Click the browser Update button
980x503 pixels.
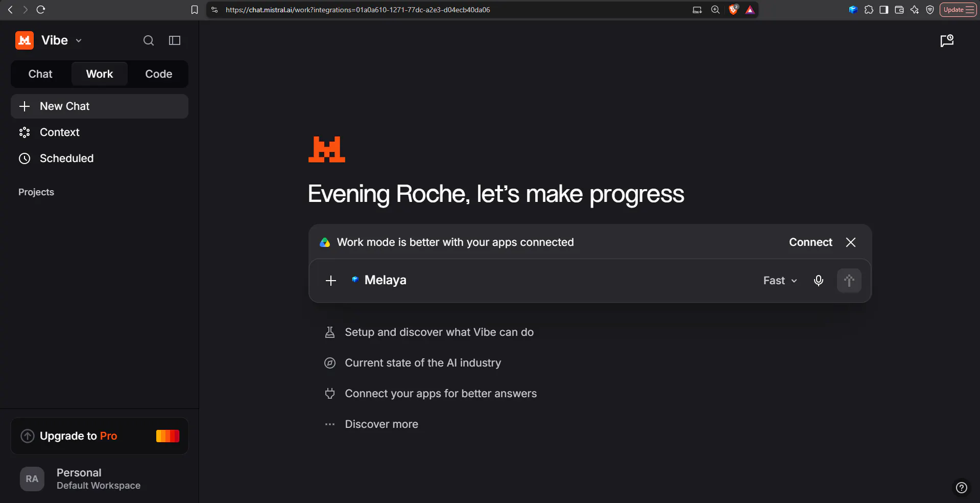[x=958, y=10]
